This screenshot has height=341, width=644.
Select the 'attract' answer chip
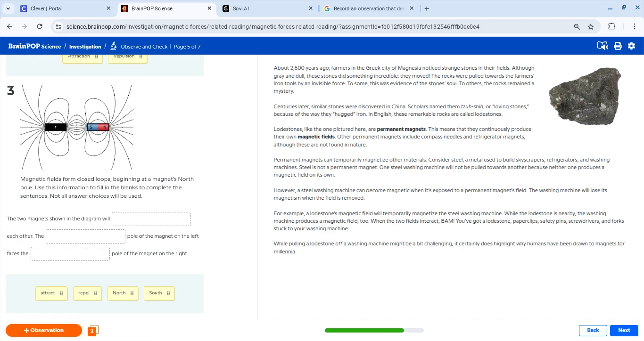click(x=51, y=293)
